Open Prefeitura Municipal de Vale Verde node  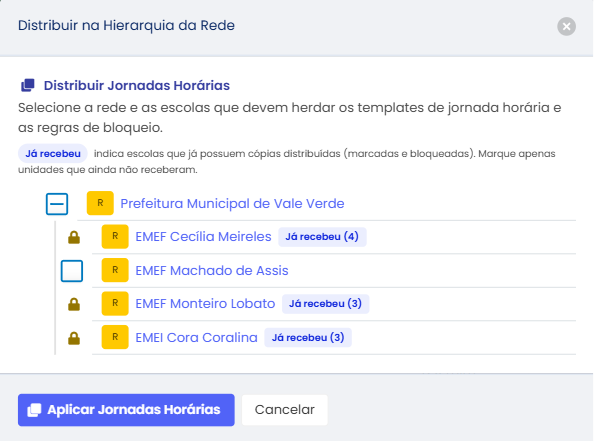(x=232, y=204)
